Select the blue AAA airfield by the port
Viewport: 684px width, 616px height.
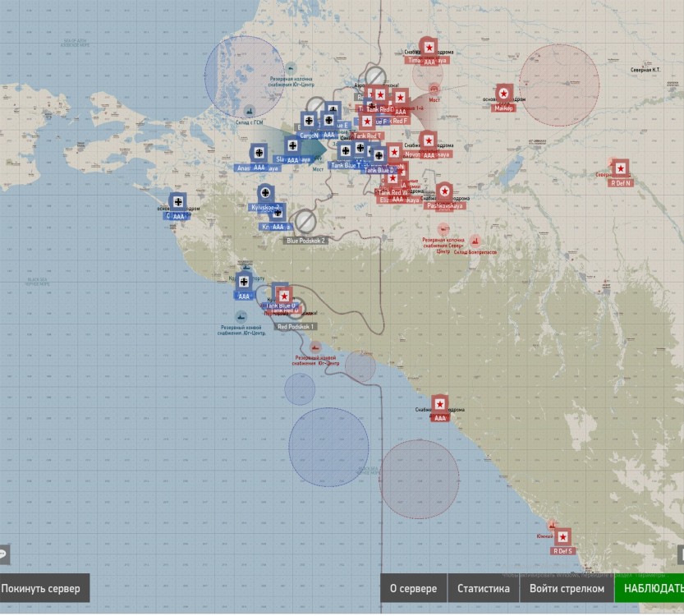(x=244, y=282)
